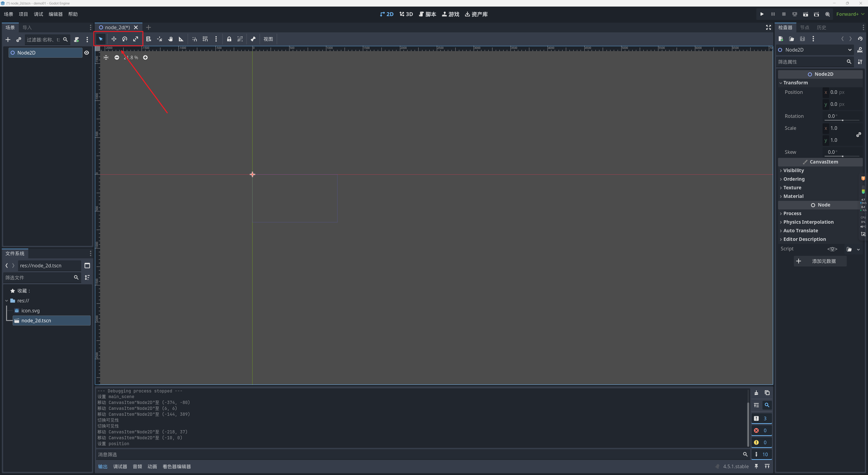Open the 视图 view button
Viewport: 868px width, 475px height.
click(268, 39)
